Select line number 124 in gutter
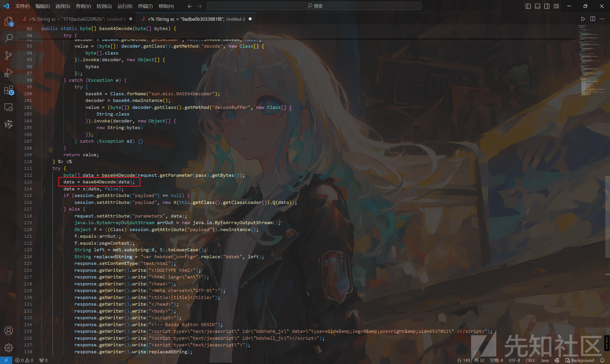 click(x=28, y=257)
